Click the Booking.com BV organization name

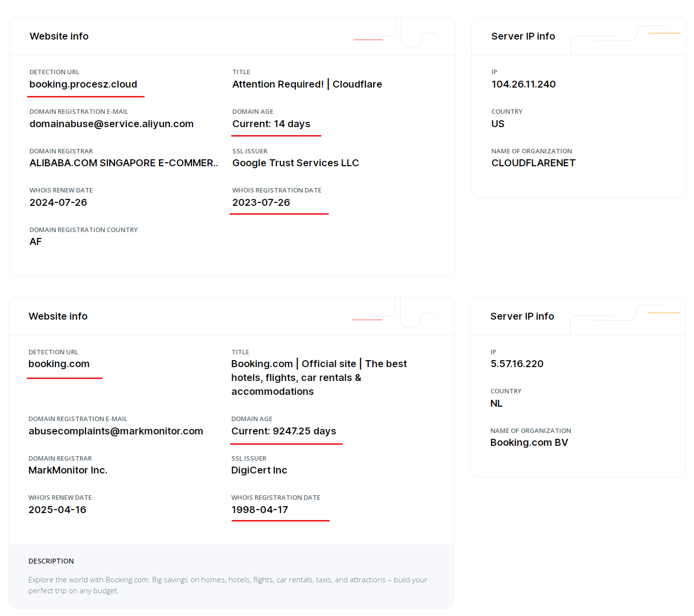tap(529, 443)
